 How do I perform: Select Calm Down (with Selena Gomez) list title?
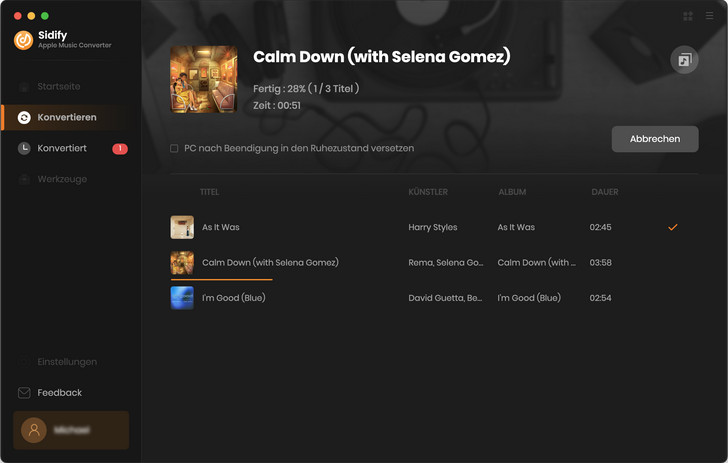[x=270, y=262]
